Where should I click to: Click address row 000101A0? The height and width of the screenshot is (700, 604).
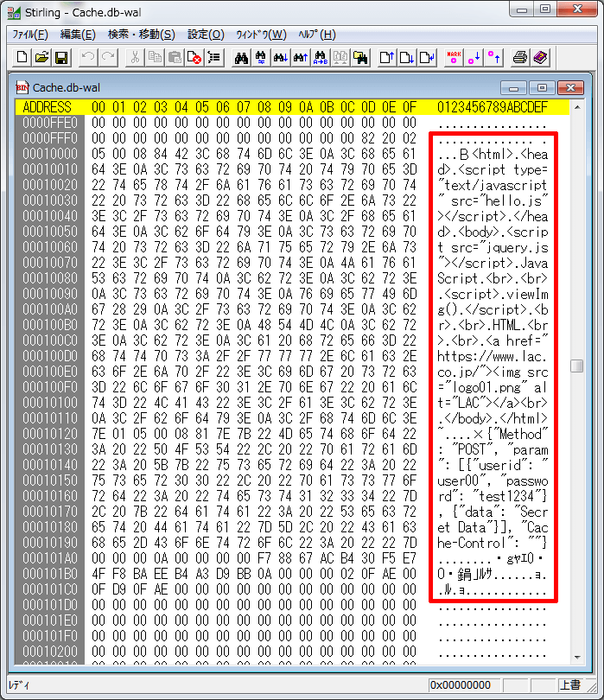(x=49, y=558)
